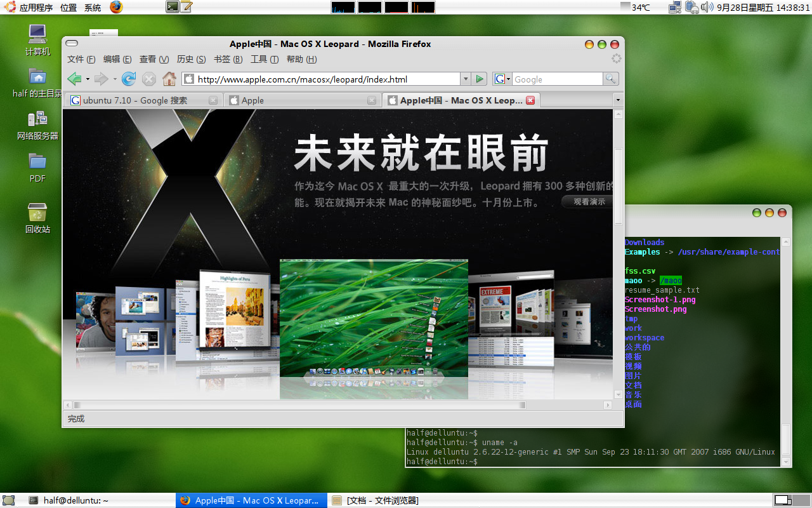Open the Back button history dropdown arrow
This screenshot has width=812, height=508.
(88, 79)
